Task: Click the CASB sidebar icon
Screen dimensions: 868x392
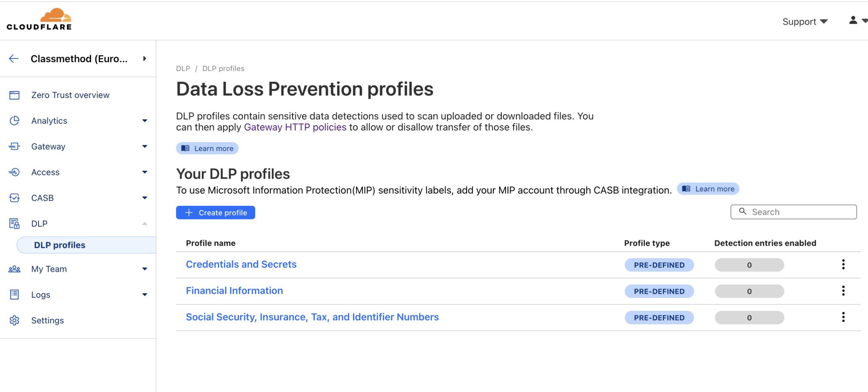Action: 15,198
